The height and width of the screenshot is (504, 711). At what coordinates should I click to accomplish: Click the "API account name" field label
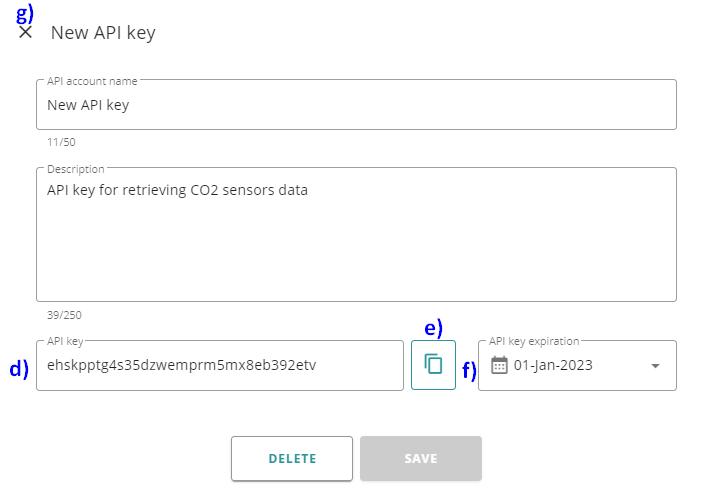(92, 81)
